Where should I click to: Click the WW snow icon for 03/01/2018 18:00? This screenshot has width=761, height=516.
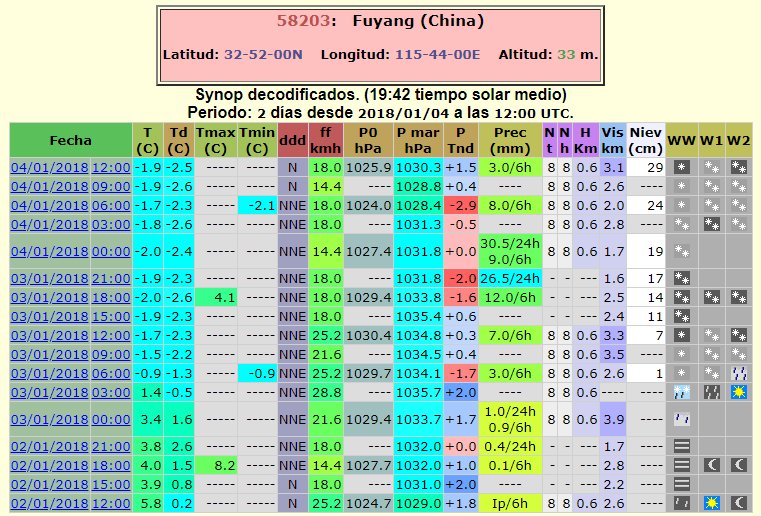click(x=681, y=297)
